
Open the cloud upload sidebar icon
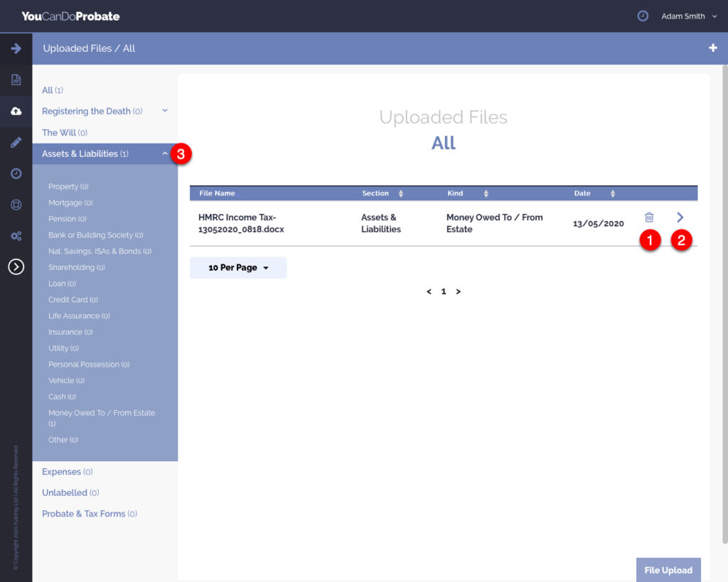(16, 111)
